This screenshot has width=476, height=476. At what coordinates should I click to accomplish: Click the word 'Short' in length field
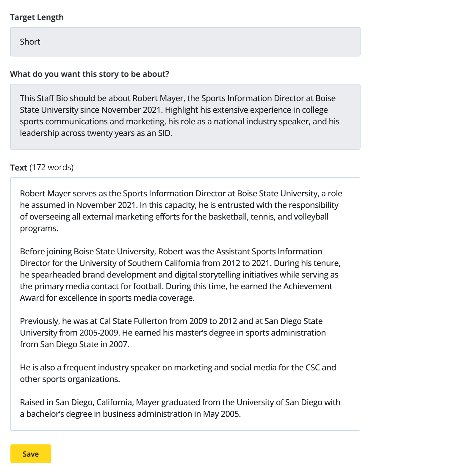point(30,42)
